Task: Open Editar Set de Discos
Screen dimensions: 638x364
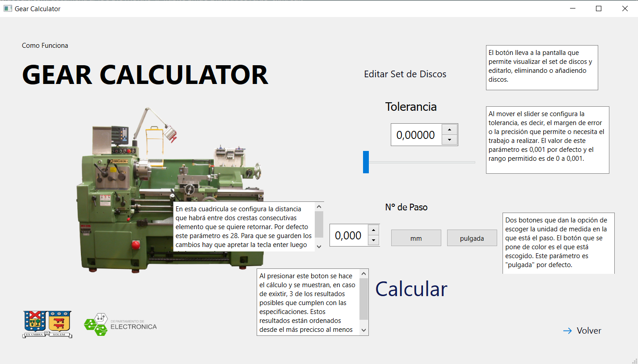Action: (x=405, y=74)
